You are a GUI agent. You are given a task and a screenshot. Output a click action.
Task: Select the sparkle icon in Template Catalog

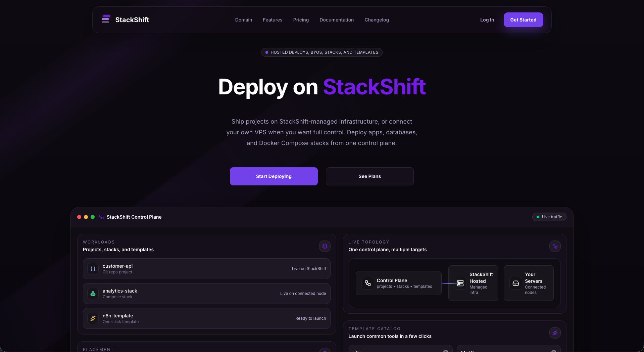pyautogui.click(x=554, y=333)
